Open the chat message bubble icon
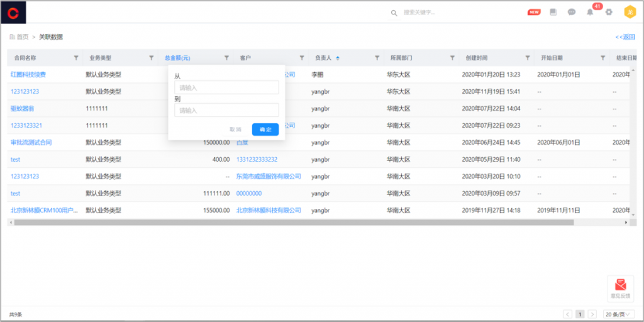The width and height of the screenshot is (644, 322). 572,12
